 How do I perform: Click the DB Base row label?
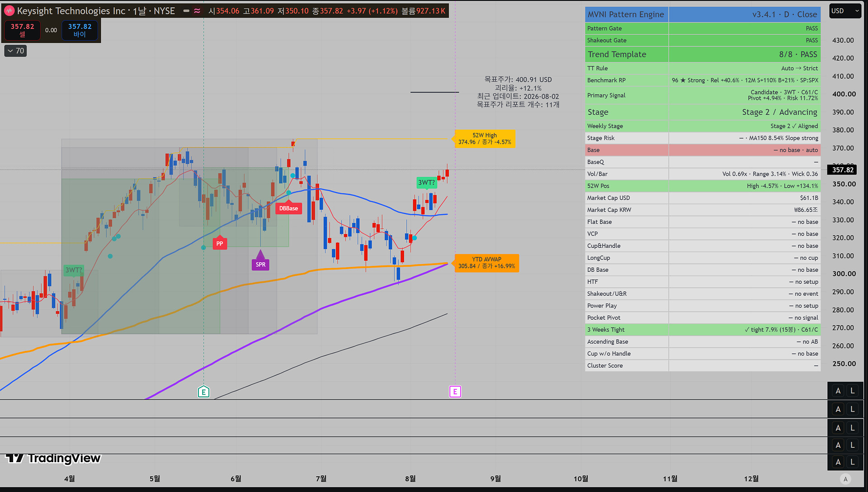pyautogui.click(x=598, y=270)
